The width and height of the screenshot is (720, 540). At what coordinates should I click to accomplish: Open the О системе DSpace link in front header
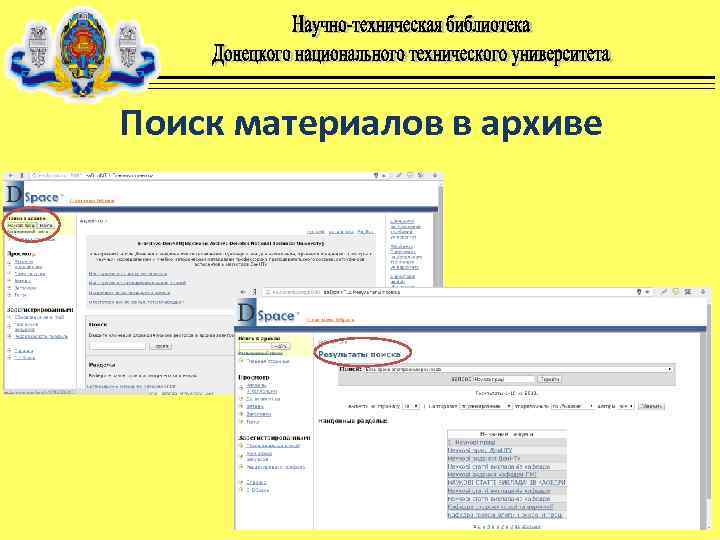click(x=330, y=320)
